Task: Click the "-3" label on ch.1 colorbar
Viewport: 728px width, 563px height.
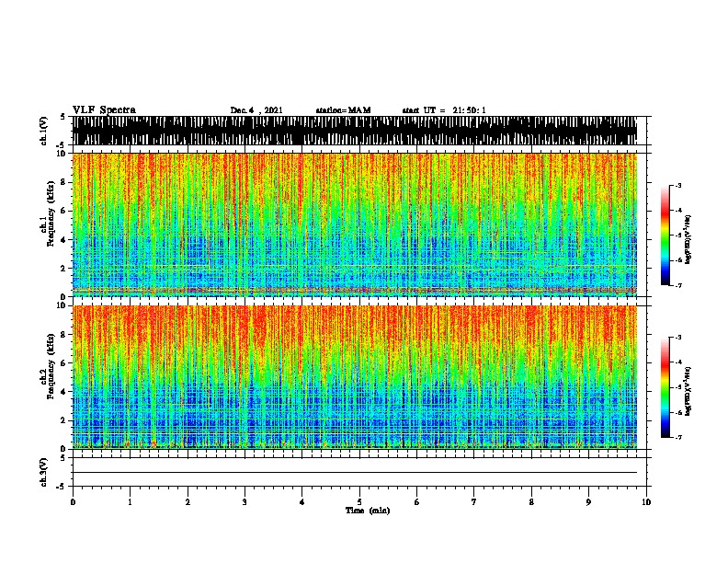Action: (x=677, y=185)
